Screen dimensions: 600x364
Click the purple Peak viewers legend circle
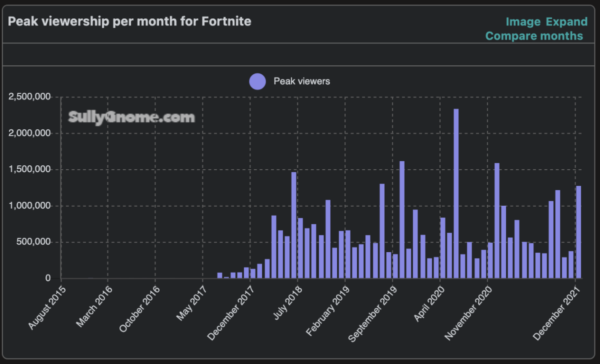(257, 81)
